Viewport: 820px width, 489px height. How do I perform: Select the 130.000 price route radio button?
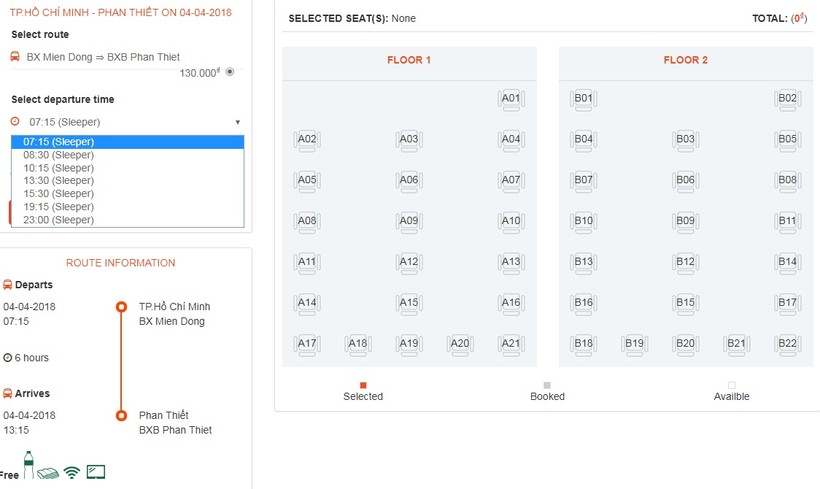coord(230,72)
